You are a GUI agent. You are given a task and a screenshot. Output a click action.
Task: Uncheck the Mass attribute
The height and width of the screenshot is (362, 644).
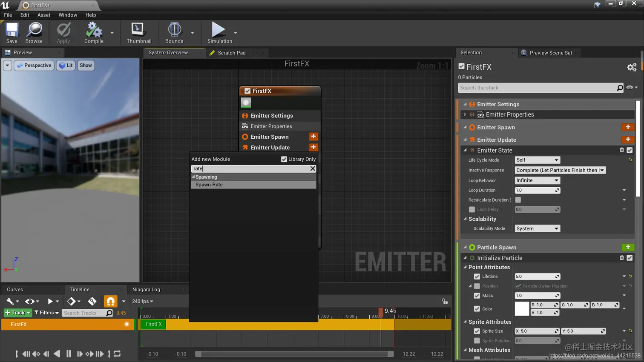(477, 296)
